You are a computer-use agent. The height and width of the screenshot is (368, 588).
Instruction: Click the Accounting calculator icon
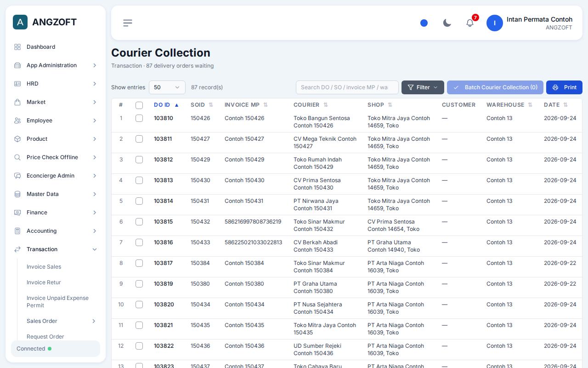tap(17, 231)
